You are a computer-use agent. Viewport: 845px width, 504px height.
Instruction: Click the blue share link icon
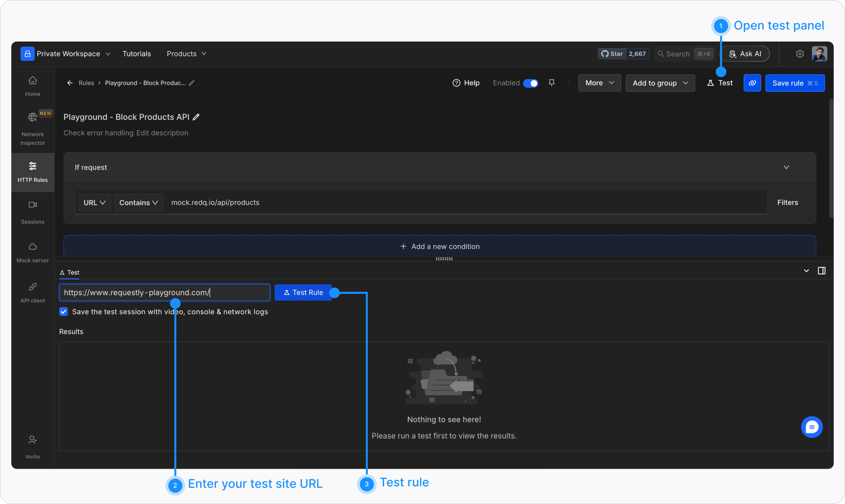coord(752,83)
